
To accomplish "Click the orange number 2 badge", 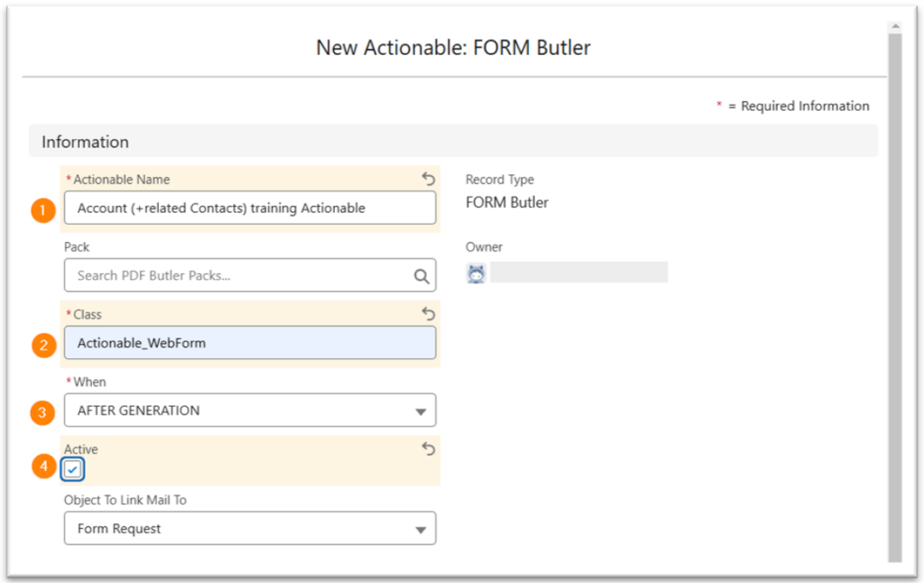I will click(x=42, y=344).
